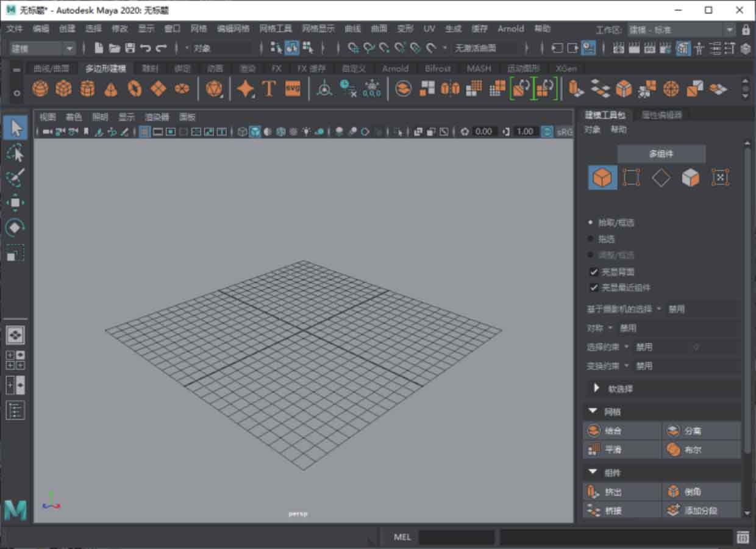Select the Move tool in toolbox

click(15, 203)
